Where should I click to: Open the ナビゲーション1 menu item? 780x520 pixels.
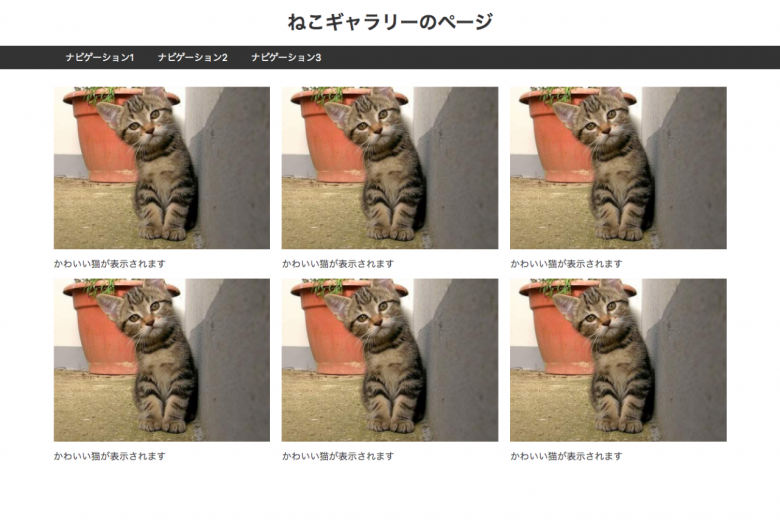[x=99, y=58]
